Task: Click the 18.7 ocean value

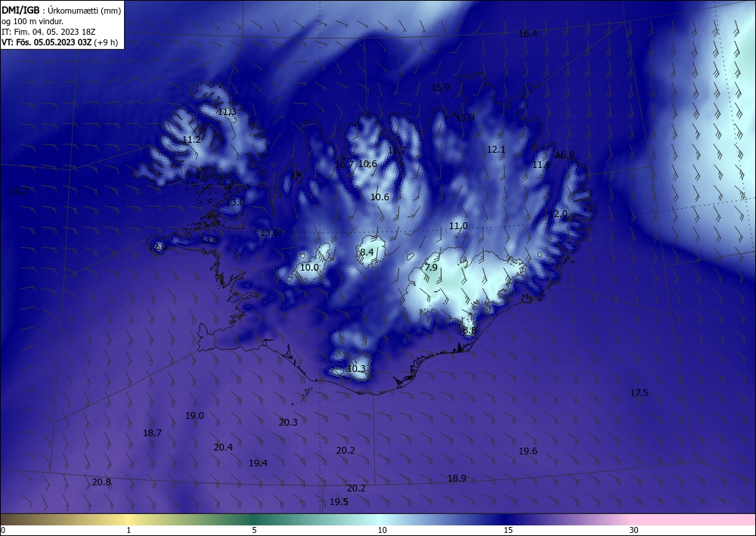Action: tap(152, 433)
